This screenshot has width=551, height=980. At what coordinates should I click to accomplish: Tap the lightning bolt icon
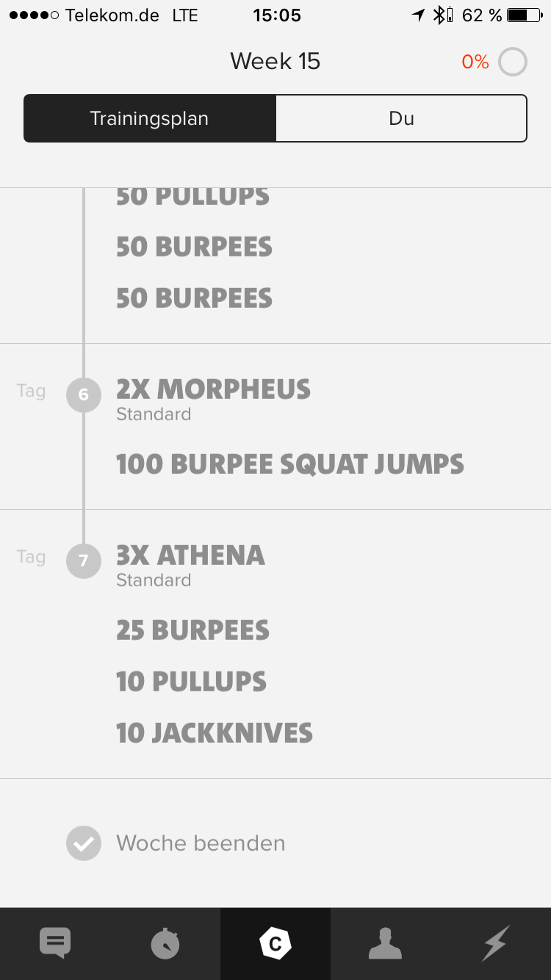click(496, 943)
